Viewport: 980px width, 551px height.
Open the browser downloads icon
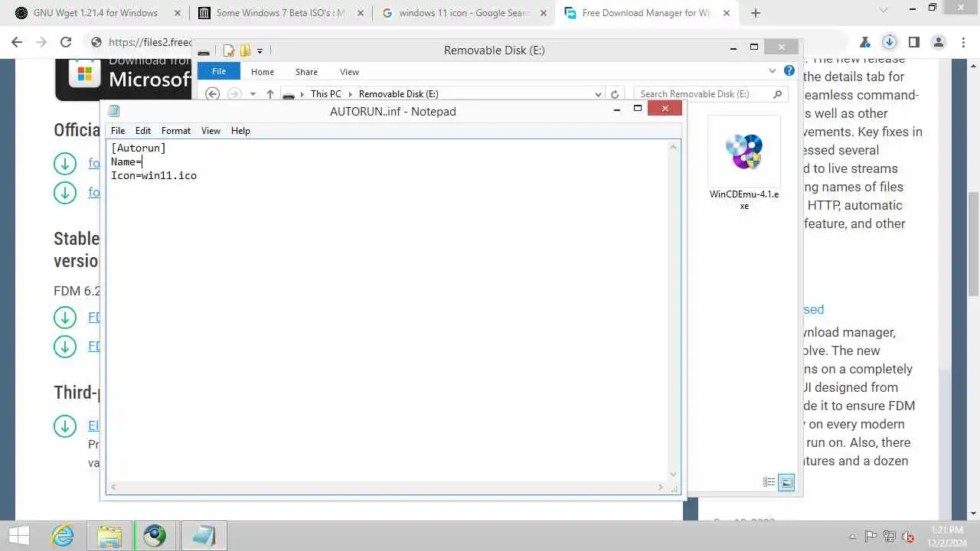(x=889, y=42)
